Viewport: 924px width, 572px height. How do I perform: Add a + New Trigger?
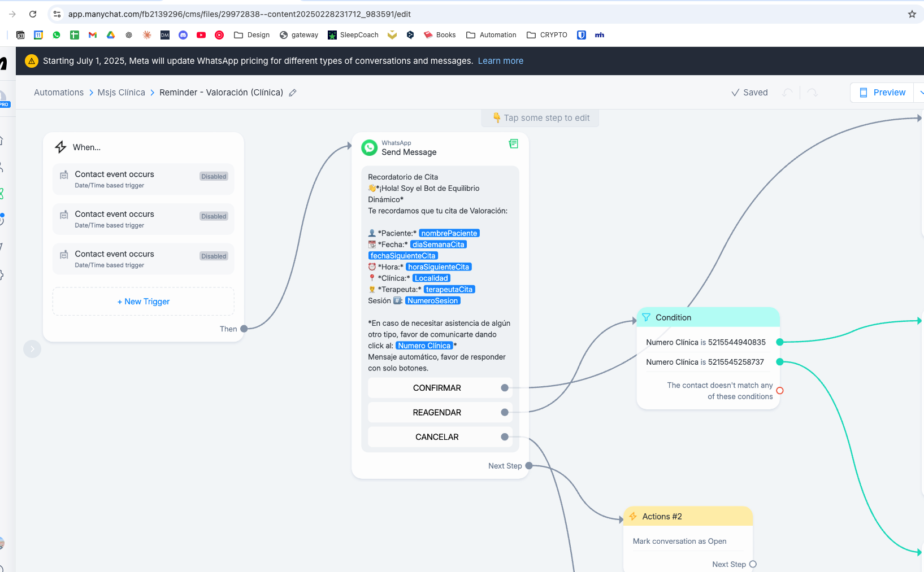tap(144, 302)
